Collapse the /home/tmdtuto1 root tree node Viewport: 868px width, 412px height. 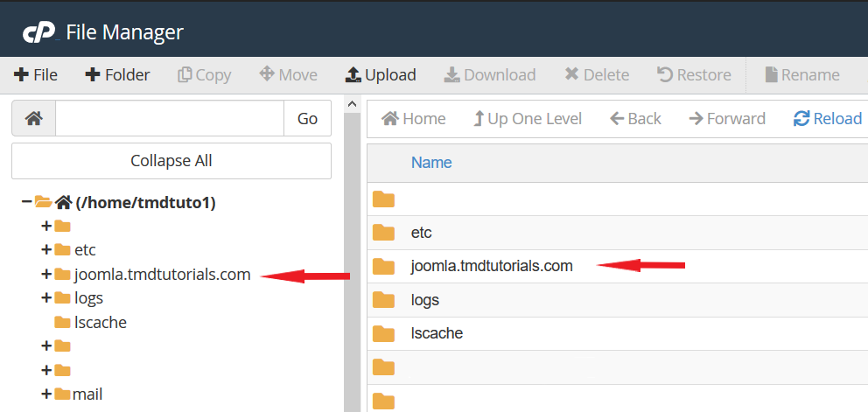(x=26, y=203)
